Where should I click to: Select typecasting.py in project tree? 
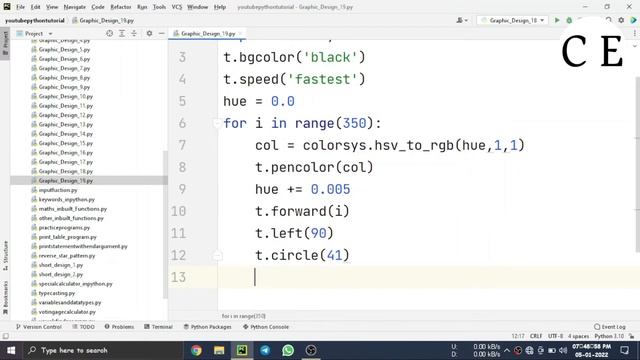57,293
